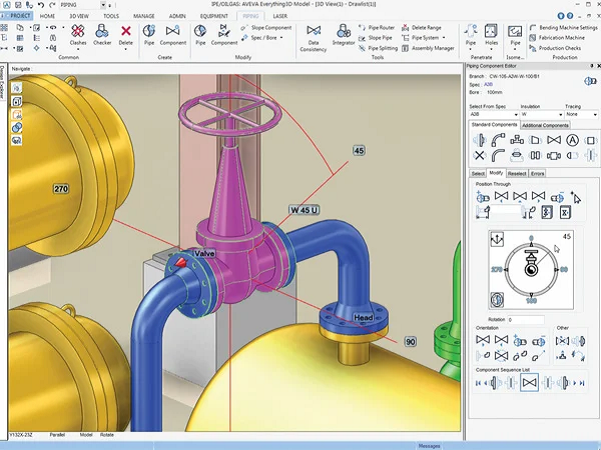The width and height of the screenshot is (601, 450).
Task: Open the Errors tab in component editor
Action: click(x=538, y=173)
